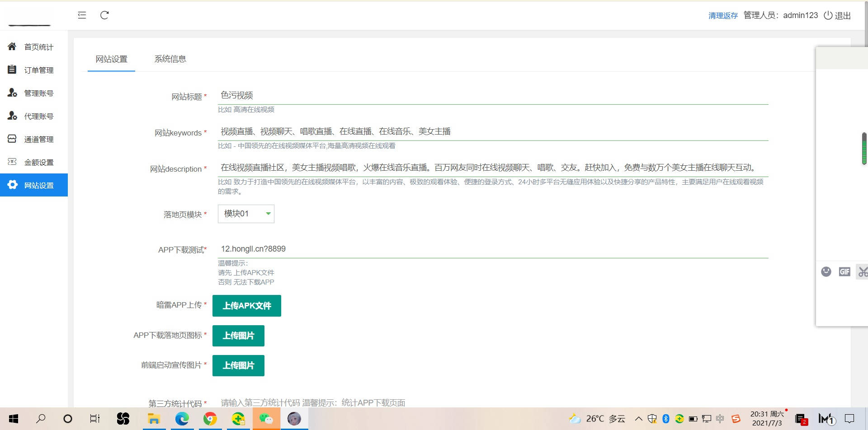Viewport: 868px width, 430px height.
Task: Click the GIF icon in the chat panel
Action: tap(844, 271)
